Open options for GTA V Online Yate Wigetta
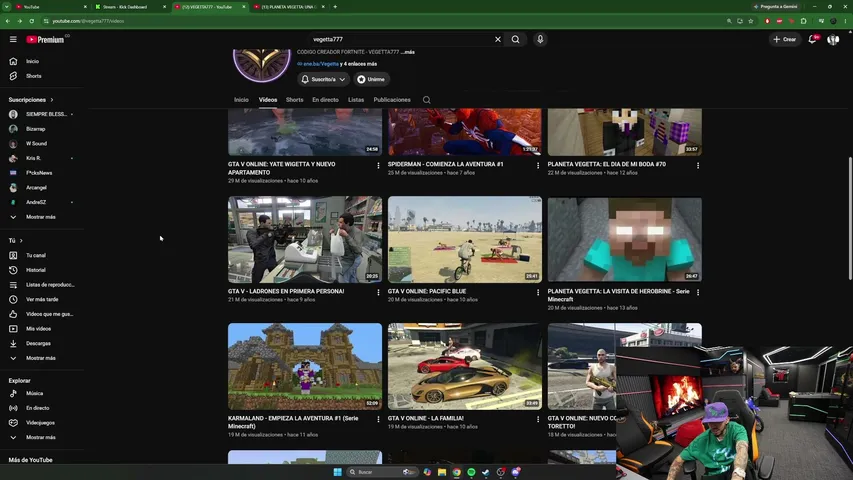The image size is (853, 480). [x=378, y=165]
